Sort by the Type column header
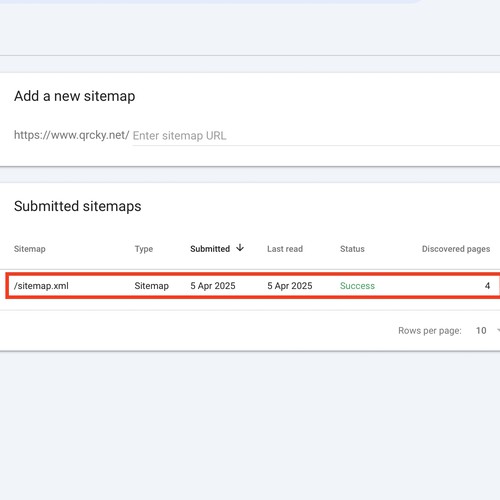This screenshot has width=500, height=500. [x=144, y=249]
